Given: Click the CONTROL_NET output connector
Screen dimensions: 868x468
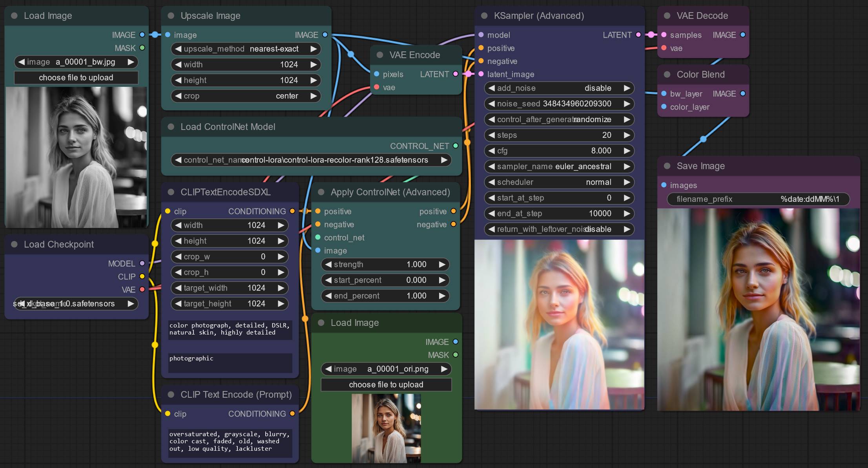Looking at the screenshot, I should pyautogui.click(x=456, y=146).
